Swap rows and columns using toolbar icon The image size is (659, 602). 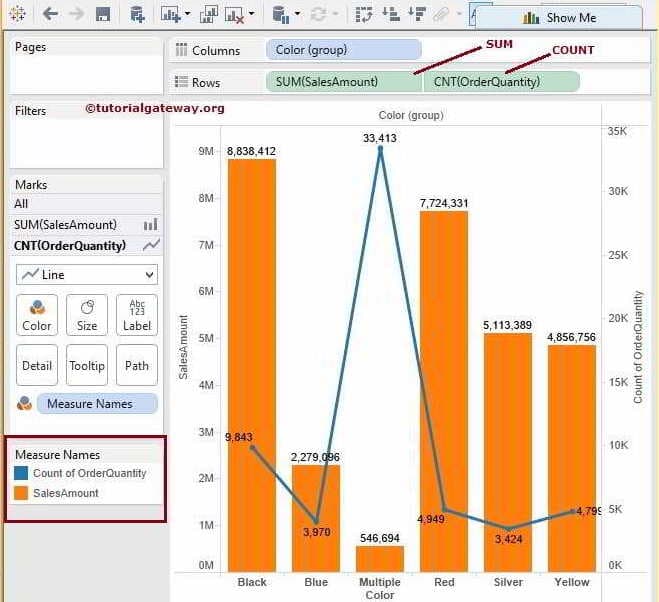click(x=364, y=14)
